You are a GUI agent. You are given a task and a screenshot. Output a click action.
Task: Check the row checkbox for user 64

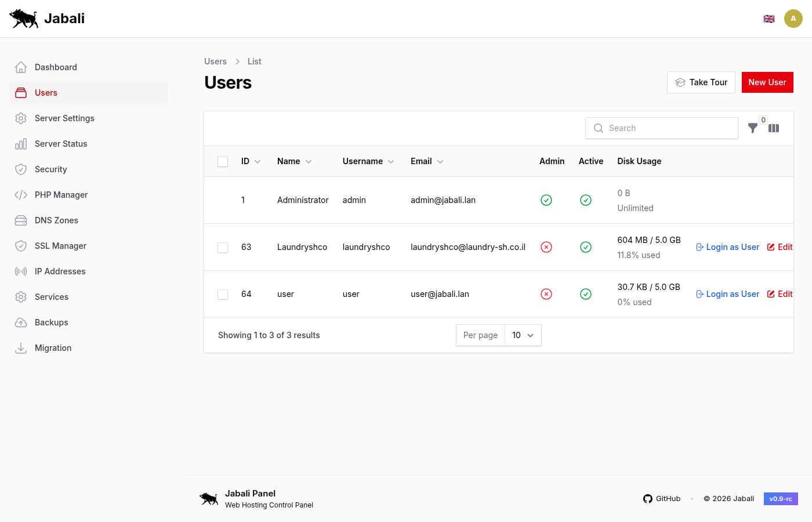[x=223, y=294]
